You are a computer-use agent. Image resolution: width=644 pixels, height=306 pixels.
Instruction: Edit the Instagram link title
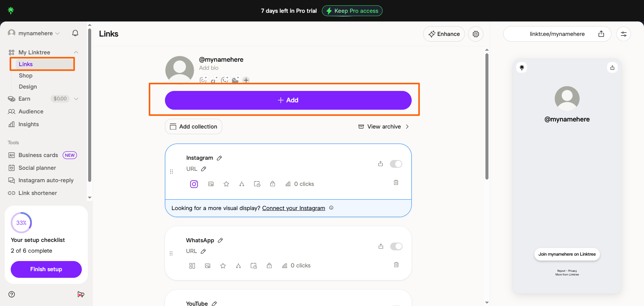click(220, 158)
